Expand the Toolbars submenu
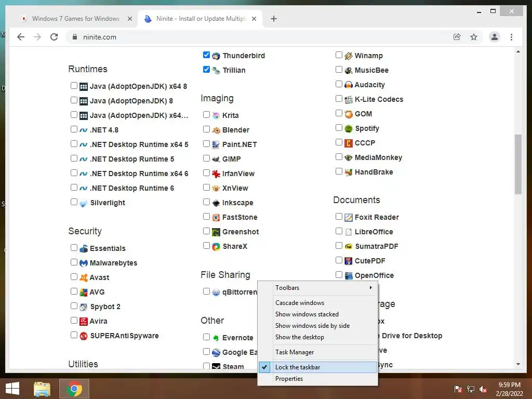532x399 pixels. [317, 288]
